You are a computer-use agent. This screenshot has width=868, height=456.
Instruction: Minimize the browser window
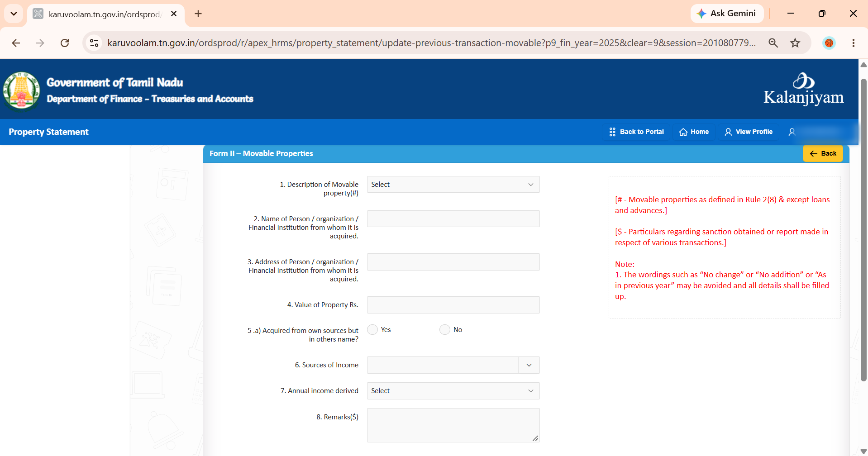(791, 14)
